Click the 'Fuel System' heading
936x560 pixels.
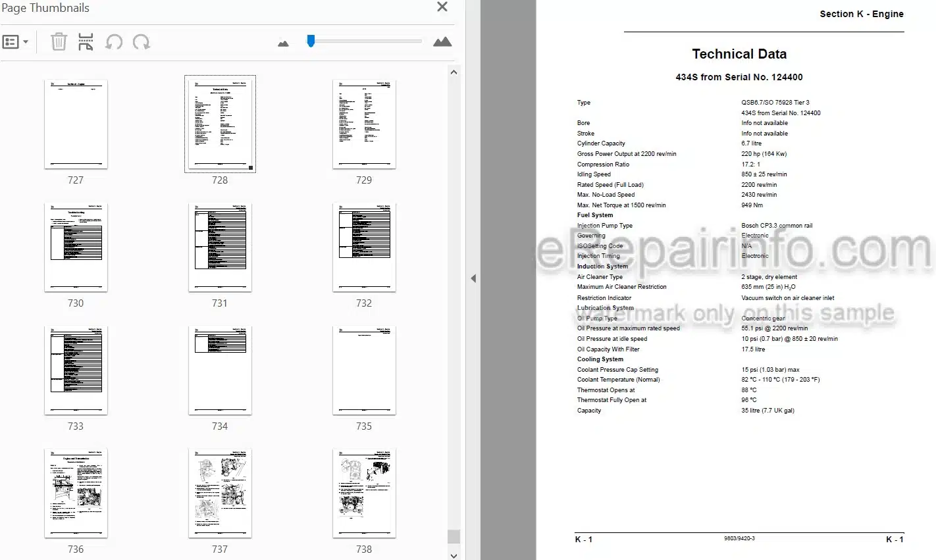point(595,215)
